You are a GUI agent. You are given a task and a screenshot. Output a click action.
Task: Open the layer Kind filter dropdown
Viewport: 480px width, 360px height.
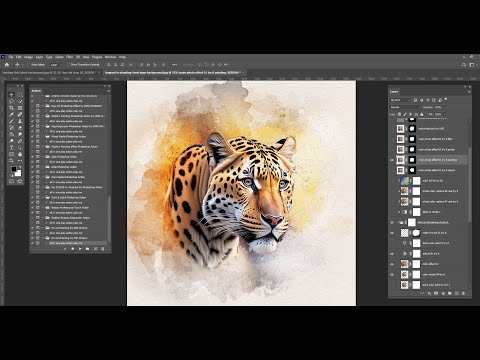click(x=400, y=100)
